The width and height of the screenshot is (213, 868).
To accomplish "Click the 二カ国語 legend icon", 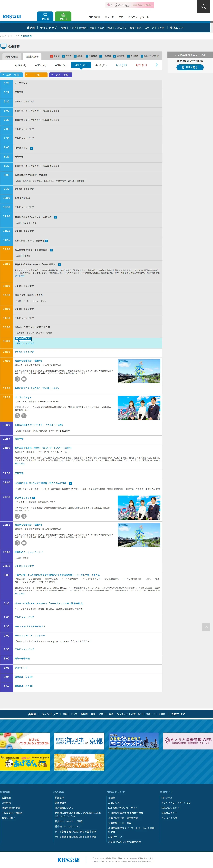I will 128,56.
